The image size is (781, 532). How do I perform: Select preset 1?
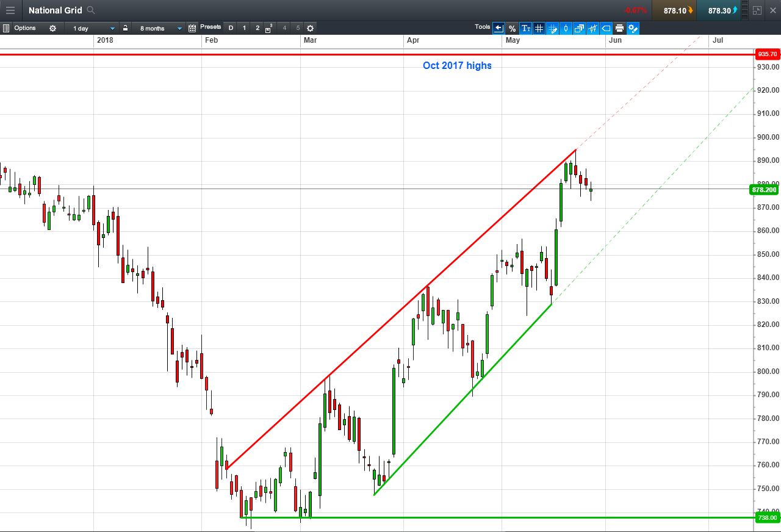[244, 28]
